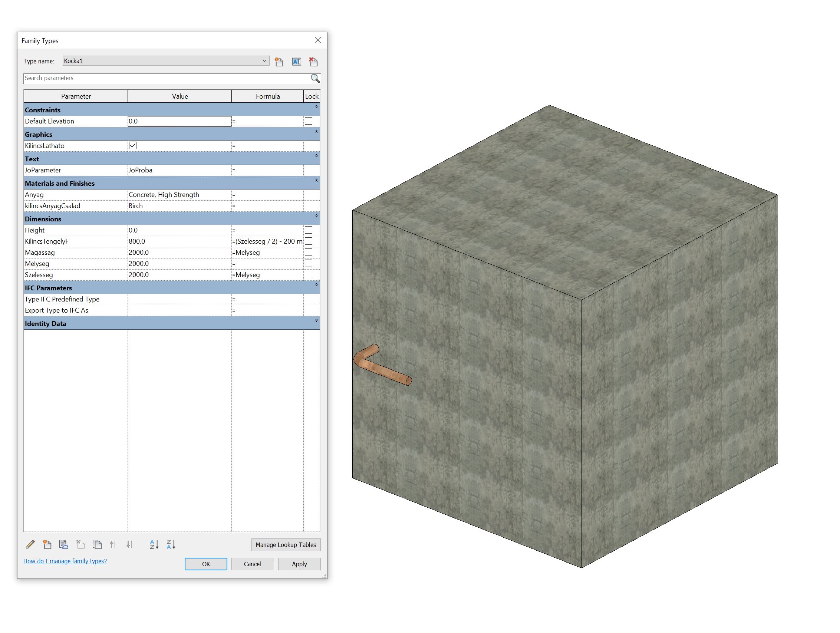Click the New Parameter icon
Viewport: 840px width, 633px height.
click(x=47, y=544)
